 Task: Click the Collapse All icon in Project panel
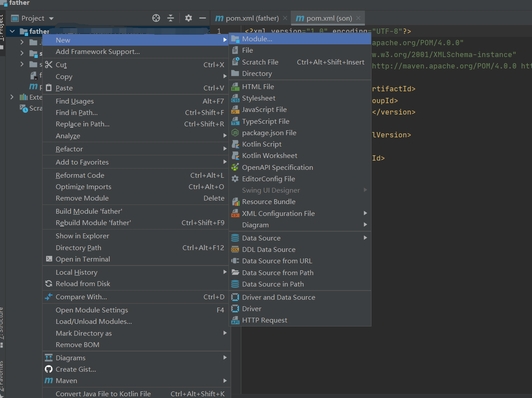tap(171, 18)
